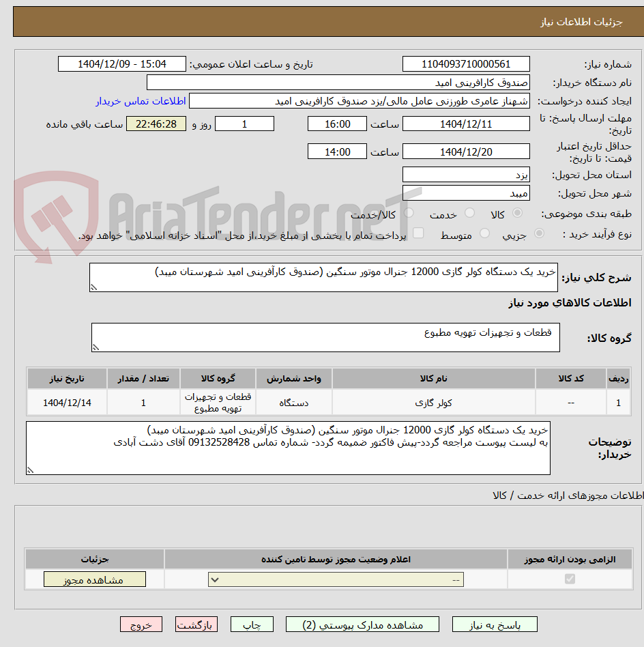The width and height of the screenshot is (644, 647).
Task: Click the page title جزئیات اطلاعات نیاز
Action: [x=581, y=22]
